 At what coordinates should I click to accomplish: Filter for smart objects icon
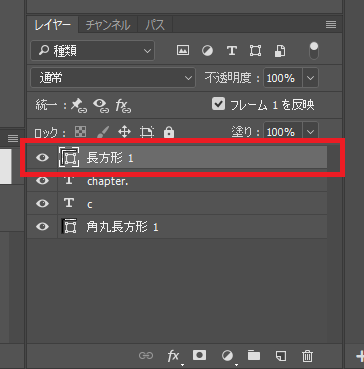(280, 51)
